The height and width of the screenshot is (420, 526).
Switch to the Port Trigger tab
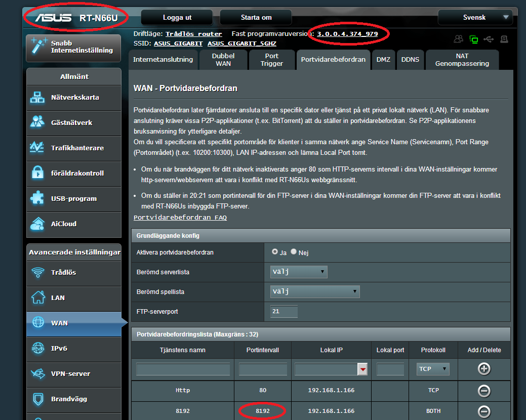point(272,60)
